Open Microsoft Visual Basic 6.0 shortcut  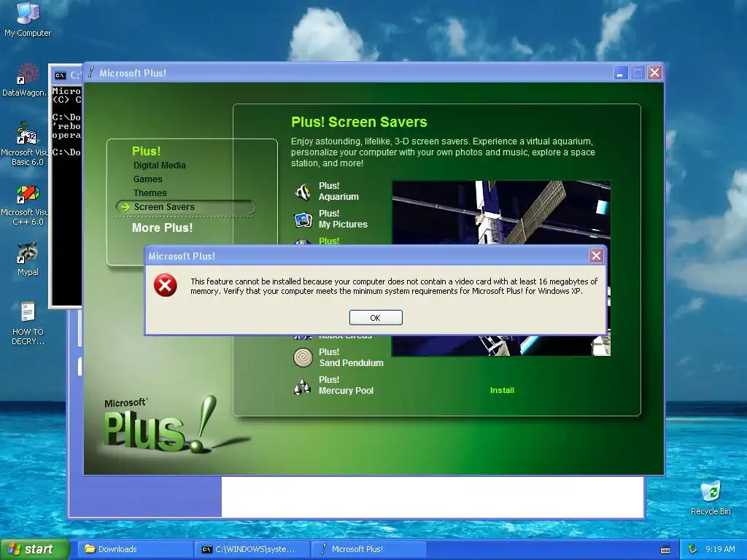[24, 144]
